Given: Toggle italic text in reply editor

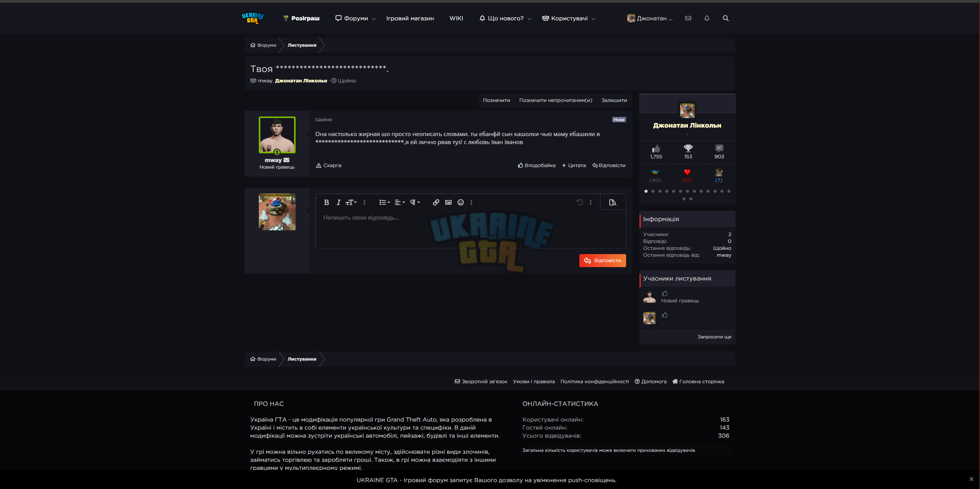Looking at the screenshot, I should (338, 202).
